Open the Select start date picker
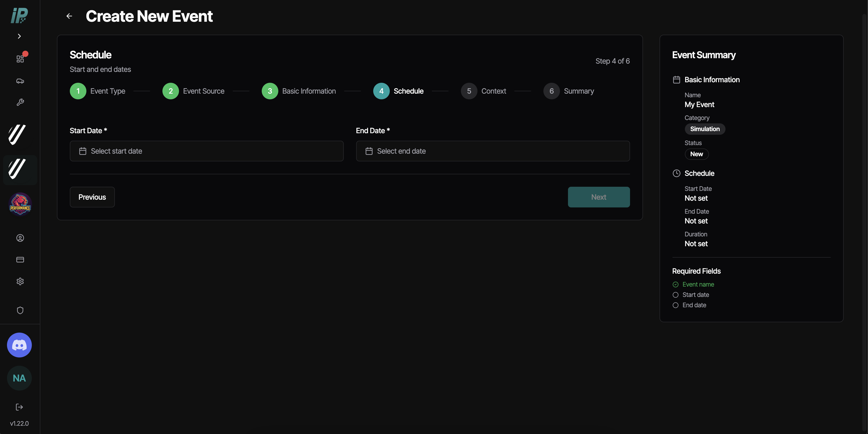The width and height of the screenshot is (868, 434). click(x=207, y=151)
